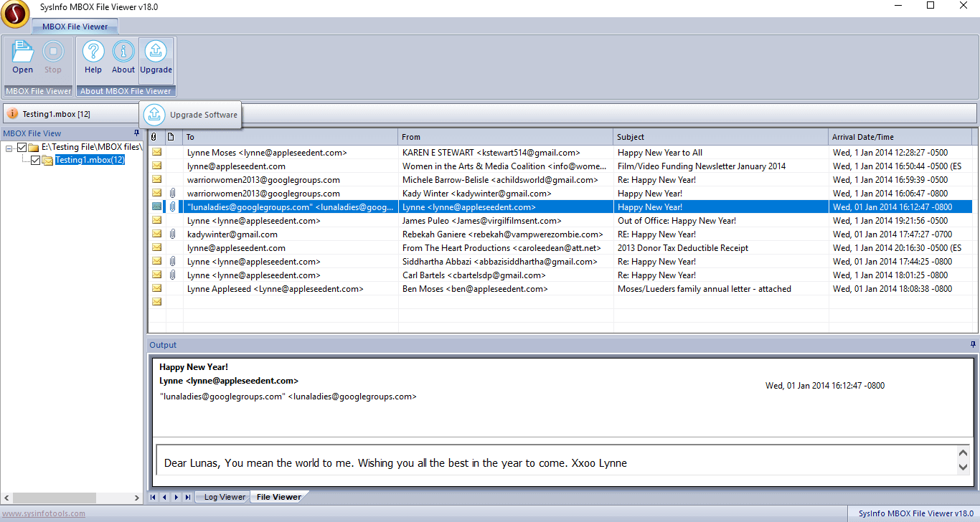Screen dimensions: 980x522
Task: Select E:\Testing File\MBOX files folder node
Action: pos(92,147)
